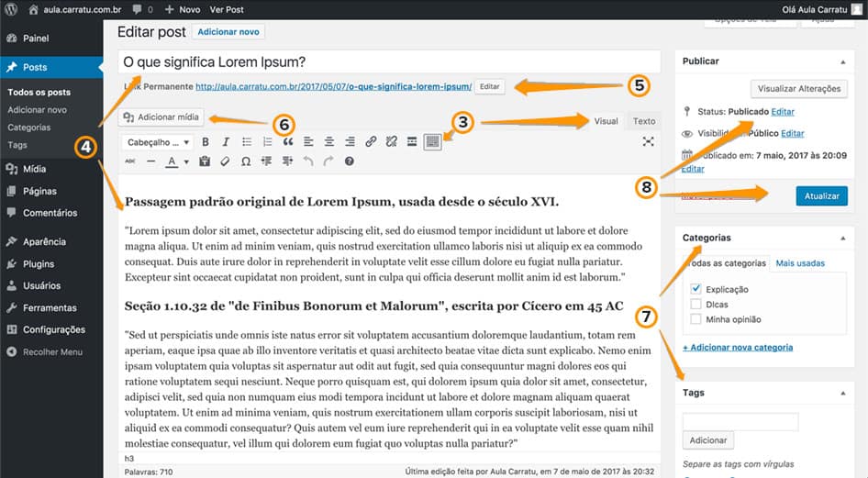Collapse the Tags panel
This screenshot has height=478, width=868.
[842, 394]
